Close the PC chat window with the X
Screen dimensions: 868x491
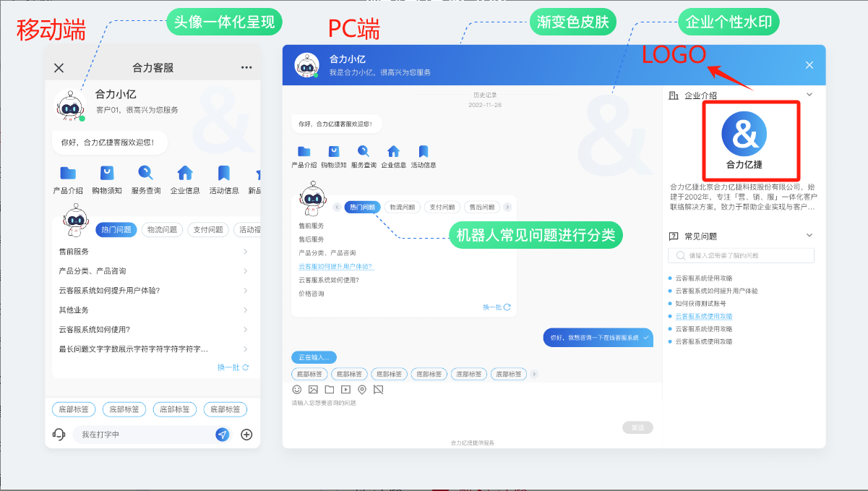pos(809,65)
